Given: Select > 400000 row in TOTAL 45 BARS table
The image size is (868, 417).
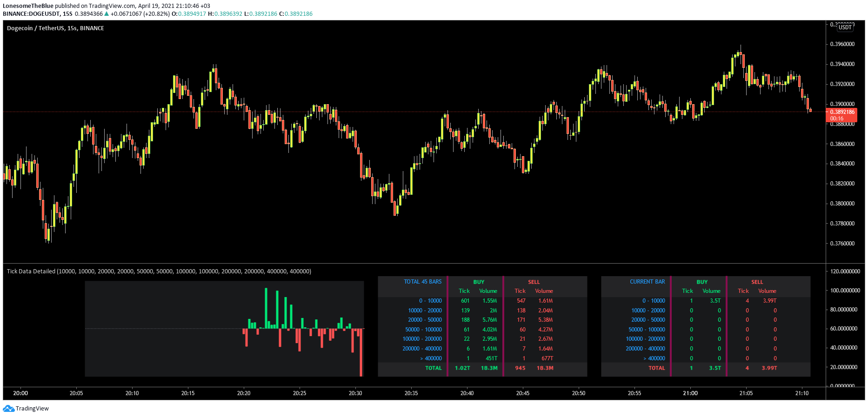Looking at the screenshot, I should point(482,358).
